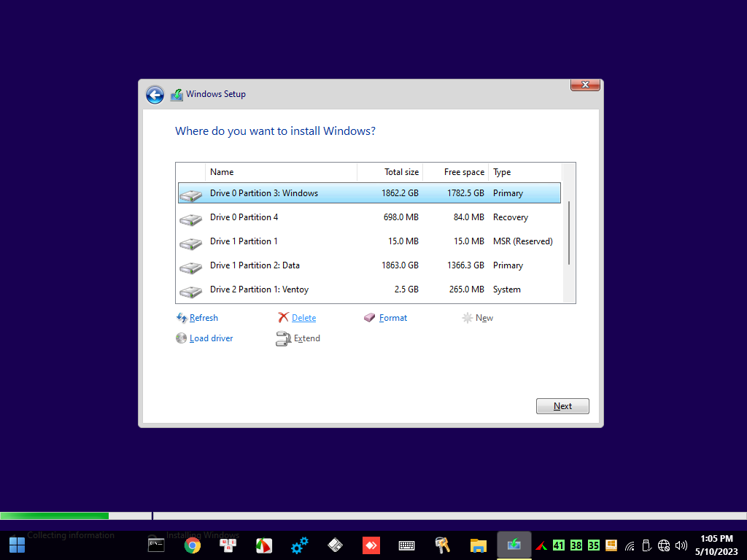Open the keys password tool icon

coord(443,545)
